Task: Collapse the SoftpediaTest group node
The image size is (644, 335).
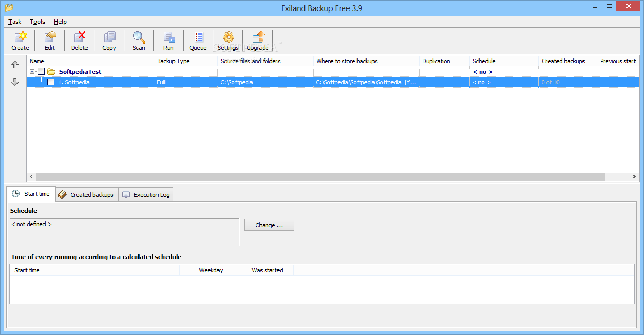Action: pos(32,72)
